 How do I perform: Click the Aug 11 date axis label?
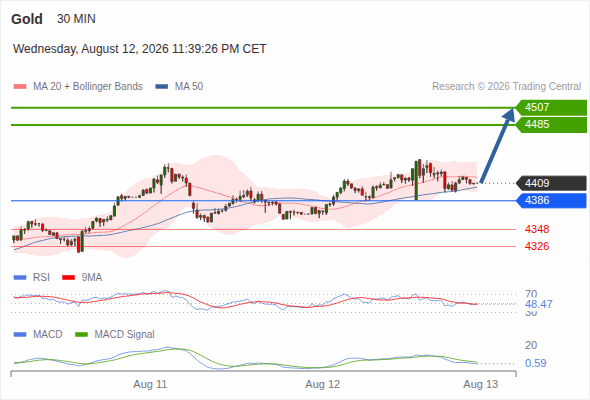pos(150,384)
